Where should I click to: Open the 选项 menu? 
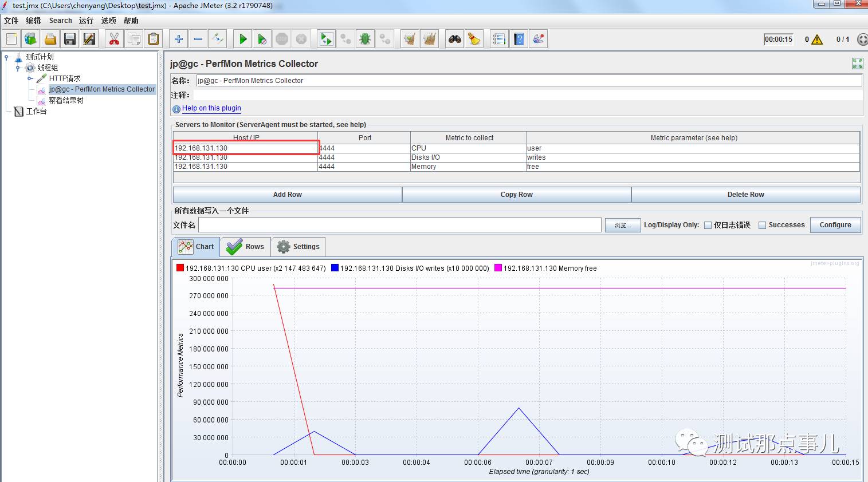[109, 21]
